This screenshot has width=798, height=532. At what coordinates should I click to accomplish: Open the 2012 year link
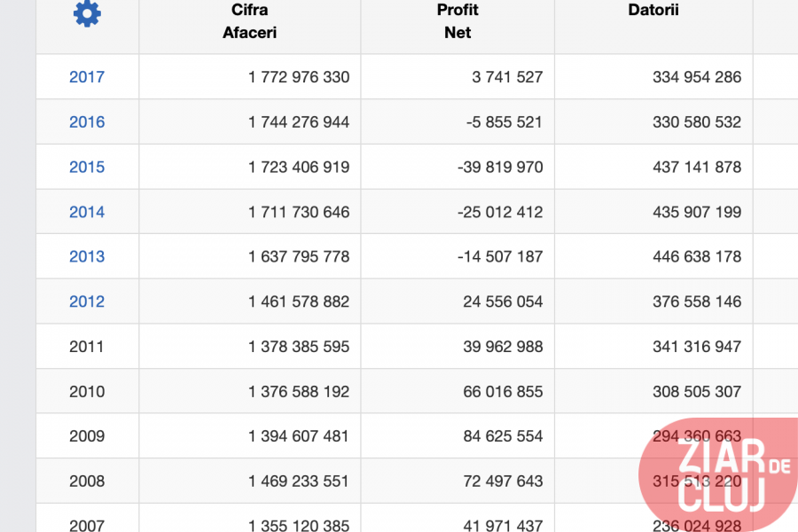(87, 301)
